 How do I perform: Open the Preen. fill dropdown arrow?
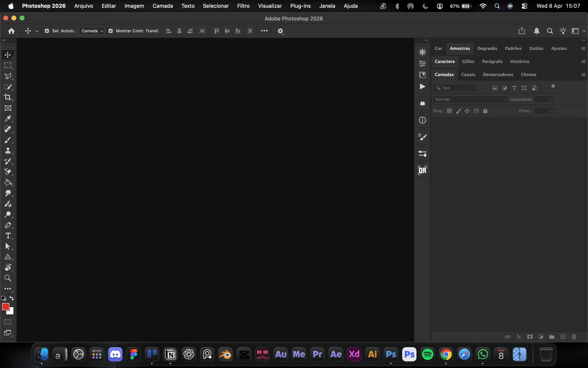click(x=552, y=111)
